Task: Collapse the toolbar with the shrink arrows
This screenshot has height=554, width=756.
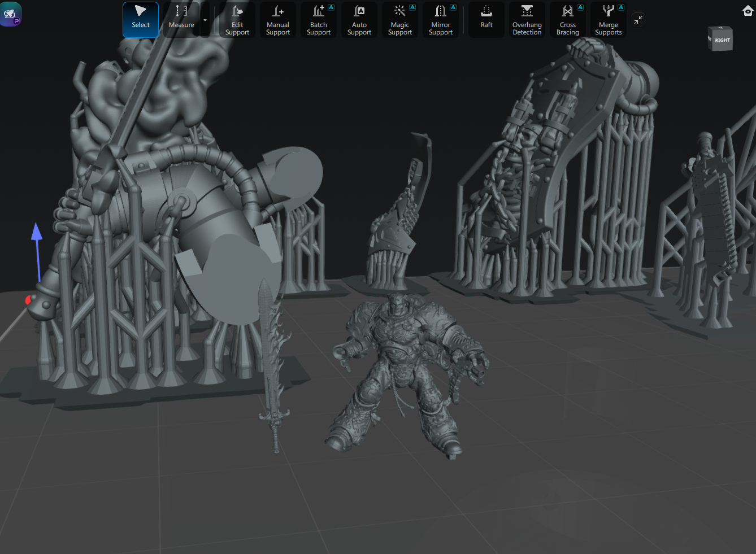Action: [638, 20]
